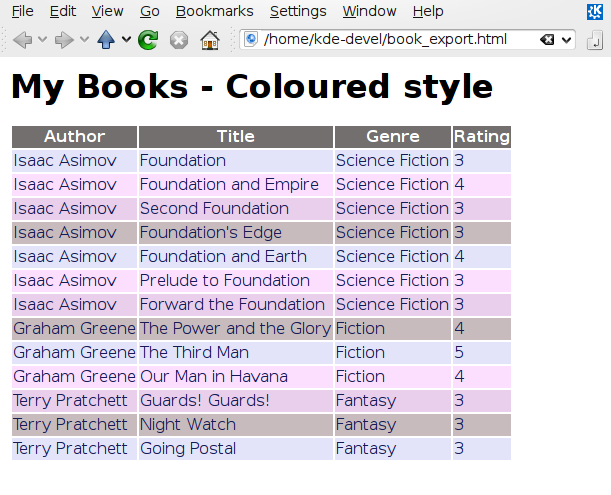The image size is (611, 495).
Task: Expand the Up button dropdown arrow
Action: point(126,40)
